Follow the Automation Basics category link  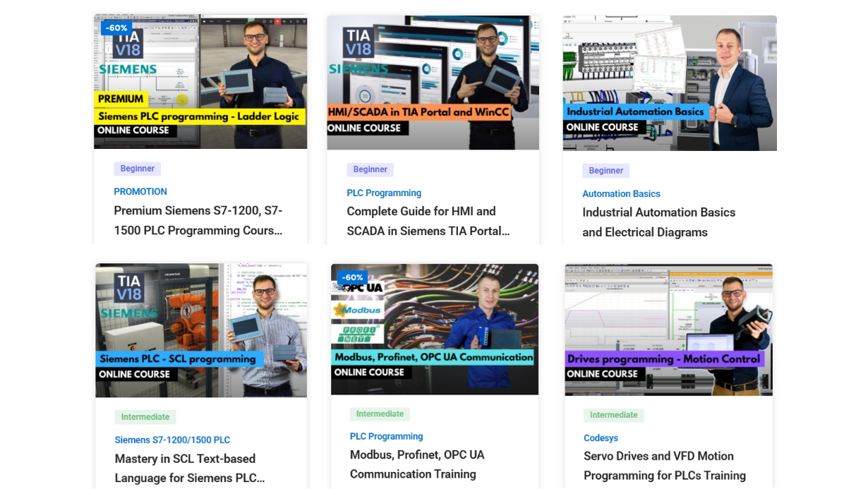(621, 193)
